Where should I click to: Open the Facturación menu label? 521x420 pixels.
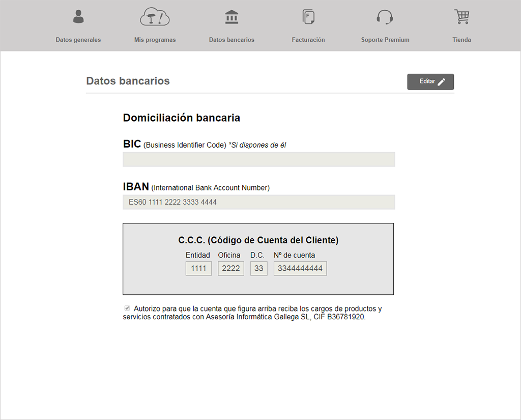(308, 40)
